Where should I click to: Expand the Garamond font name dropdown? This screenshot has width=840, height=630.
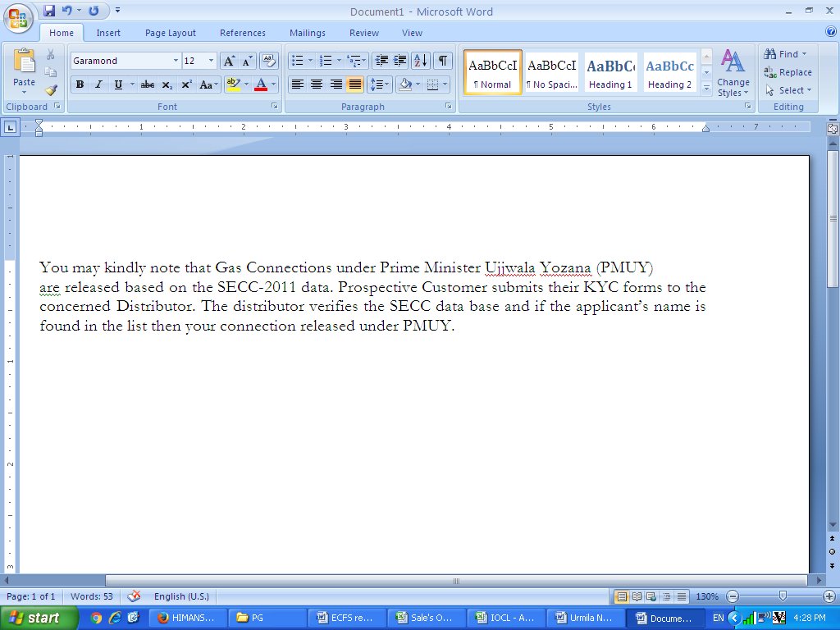pos(176,61)
